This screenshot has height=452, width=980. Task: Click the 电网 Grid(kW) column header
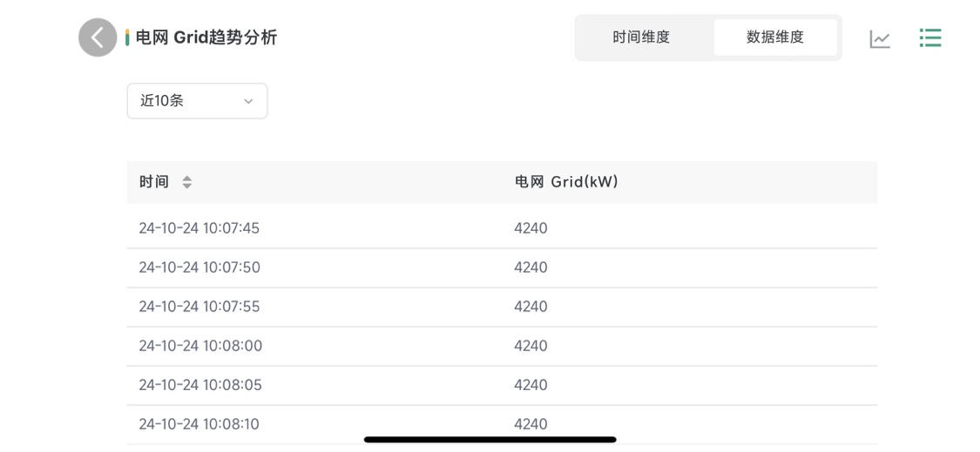pyautogui.click(x=566, y=182)
